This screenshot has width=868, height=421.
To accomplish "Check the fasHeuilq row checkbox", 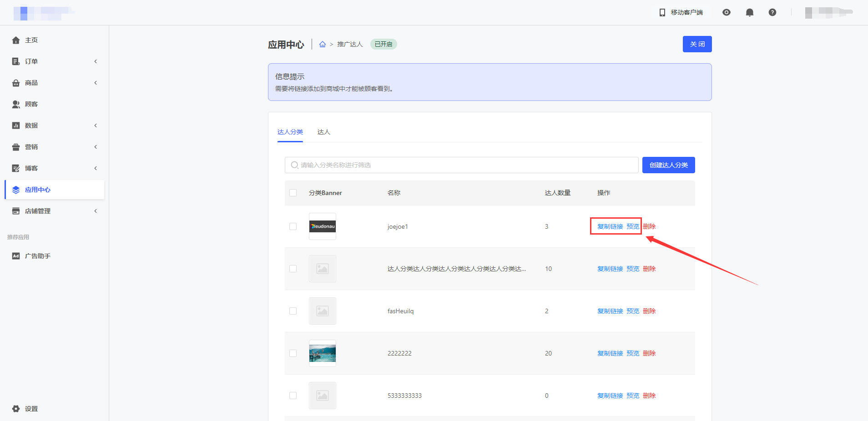I will click(x=293, y=311).
